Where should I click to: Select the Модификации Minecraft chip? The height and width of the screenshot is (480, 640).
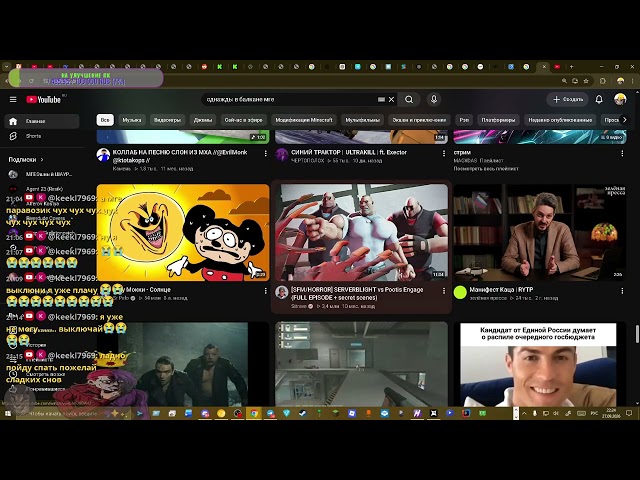(x=304, y=120)
